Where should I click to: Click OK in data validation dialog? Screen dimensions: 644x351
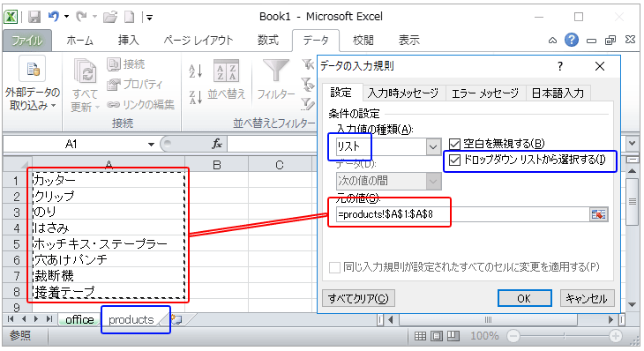(525, 298)
